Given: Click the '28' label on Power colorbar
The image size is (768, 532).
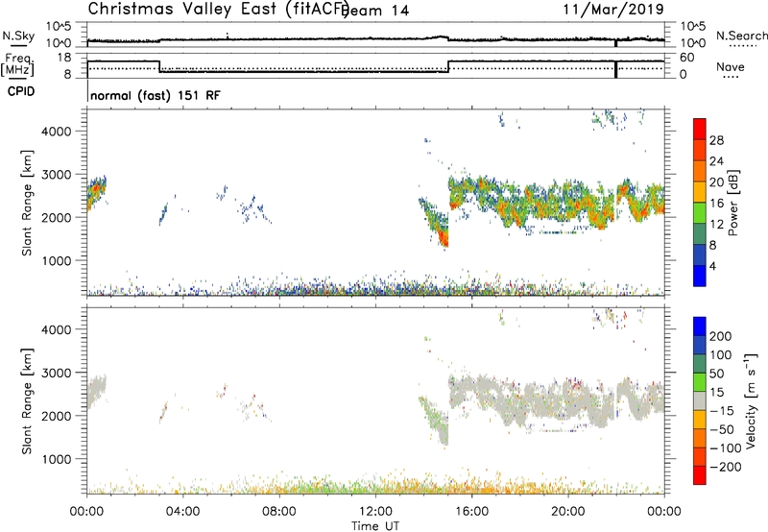Looking at the screenshot, I should 716,140.
